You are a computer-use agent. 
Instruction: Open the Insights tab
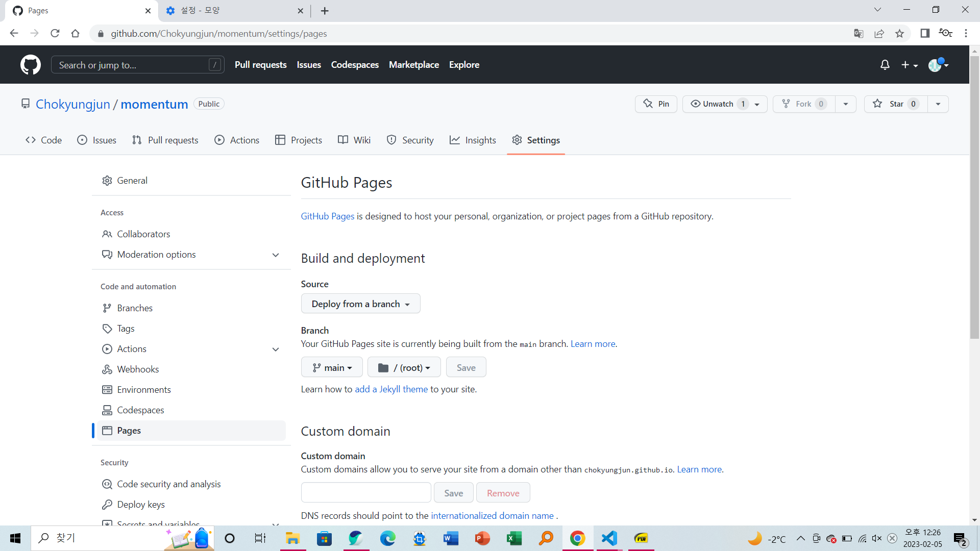coord(473,140)
